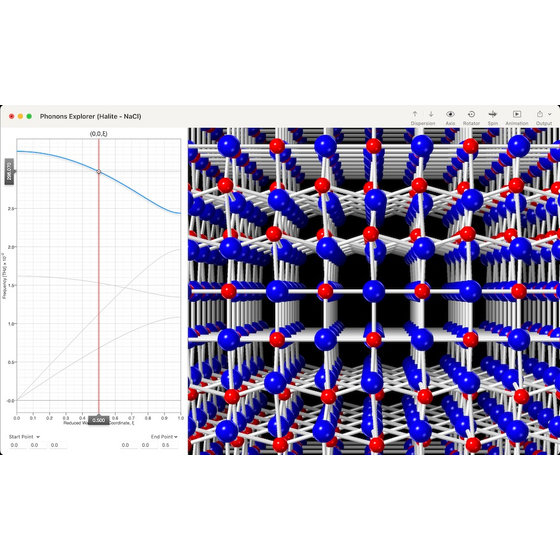Click second Start Point coordinate field
Screen dimensions: 560x560
(x=38, y=445)
